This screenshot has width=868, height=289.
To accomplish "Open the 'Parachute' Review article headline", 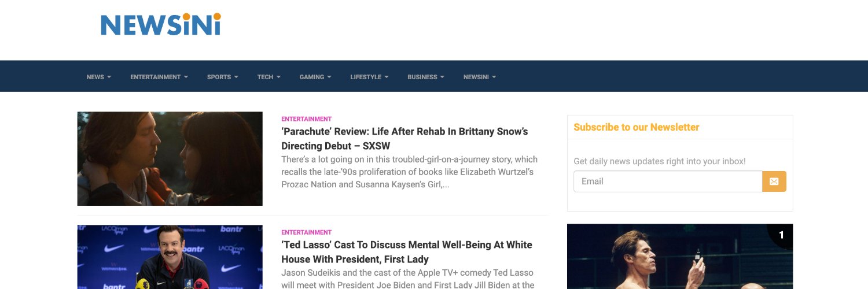I will click(404, 139).
